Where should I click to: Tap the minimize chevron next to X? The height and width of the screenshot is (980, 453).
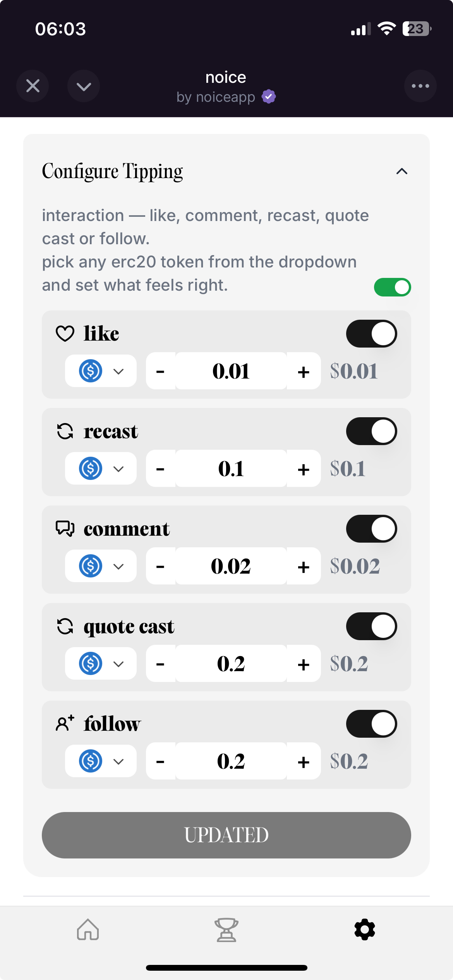point(84,86)
